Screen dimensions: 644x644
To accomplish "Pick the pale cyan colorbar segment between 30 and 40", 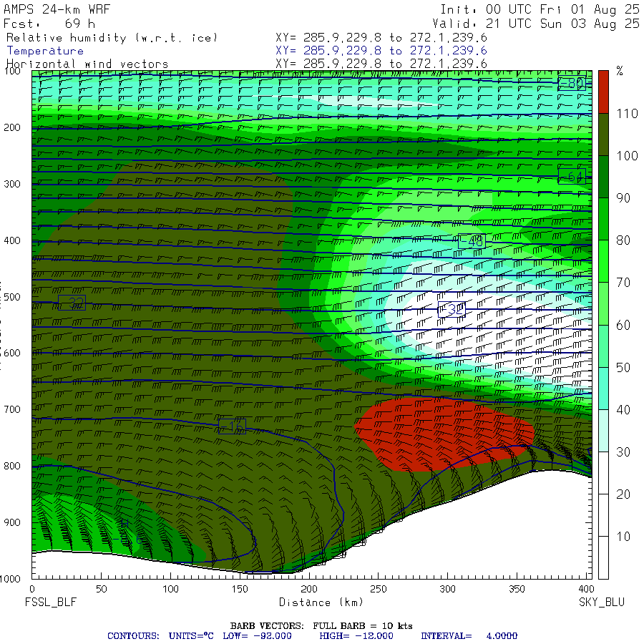I will pos(603,431).
